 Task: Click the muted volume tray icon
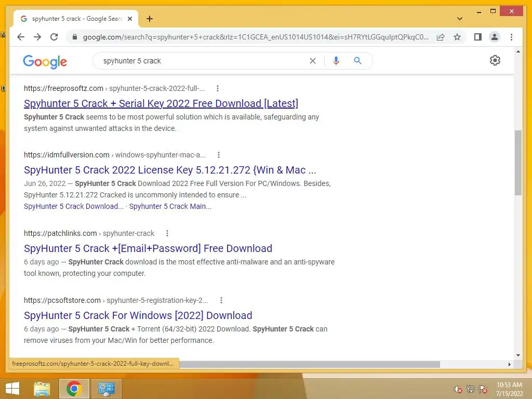[458, 389]
